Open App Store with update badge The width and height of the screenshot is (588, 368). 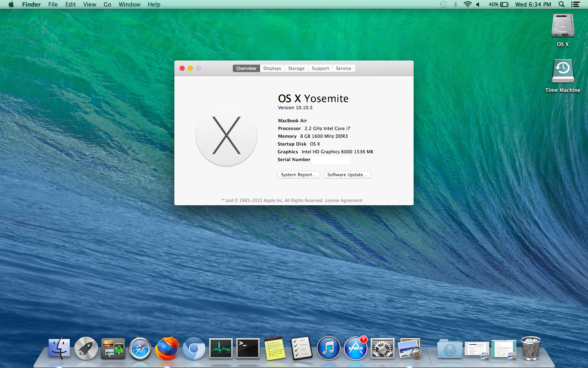356,348
